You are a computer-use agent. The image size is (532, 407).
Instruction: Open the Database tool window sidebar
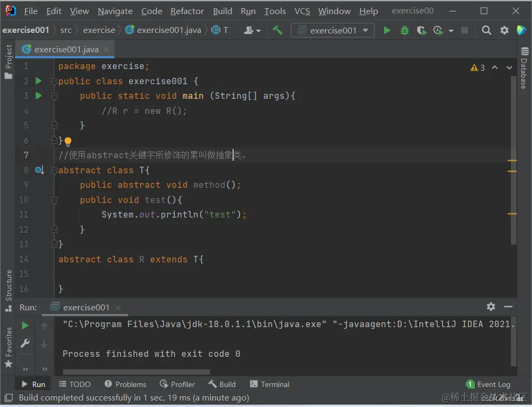click(x=524, y=68)
